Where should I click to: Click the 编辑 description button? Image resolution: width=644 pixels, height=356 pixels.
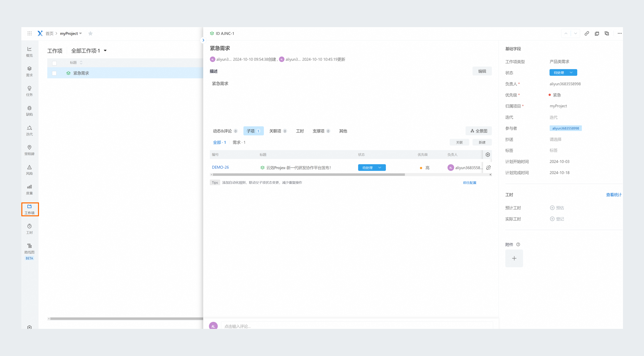click(482, 71)
